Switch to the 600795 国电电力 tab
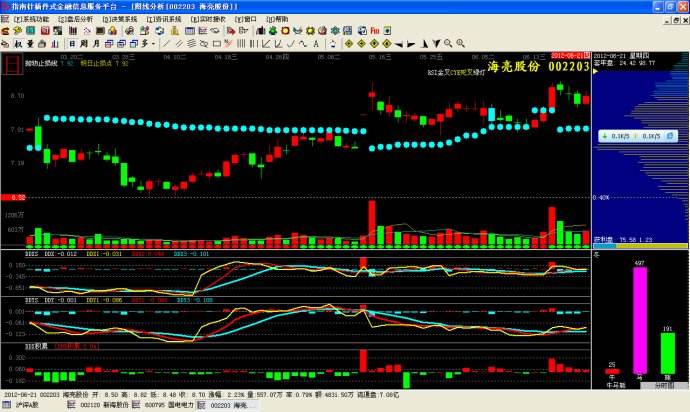 pyautogui.click(x=164, y=405)
